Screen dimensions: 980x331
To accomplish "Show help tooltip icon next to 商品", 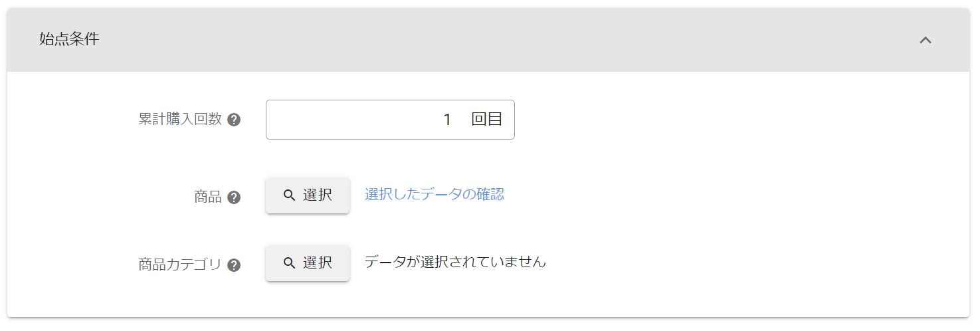I will 234,197.
